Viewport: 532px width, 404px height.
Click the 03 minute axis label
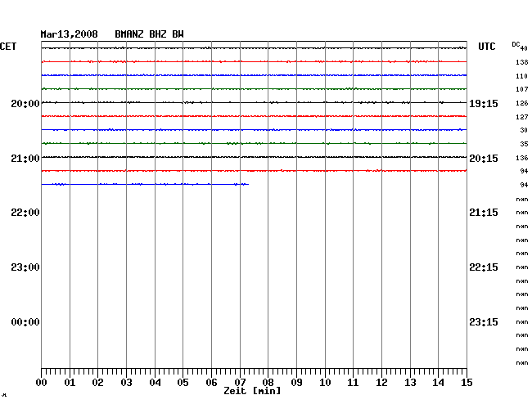[x=127, y=383]
